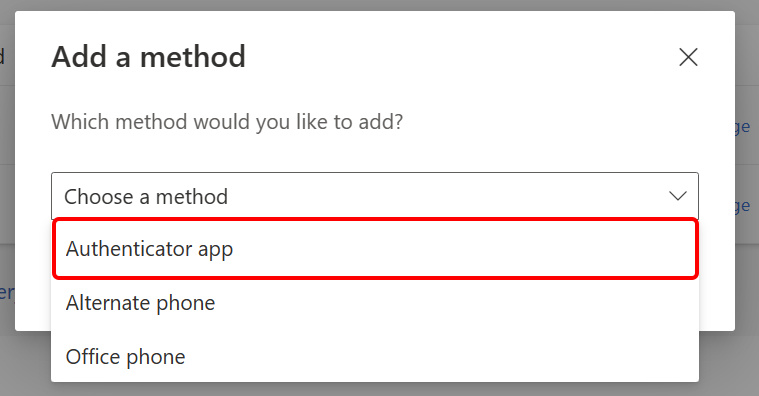Close the Add a method dialog
The image size is (759, 396).
click(688, 57)
